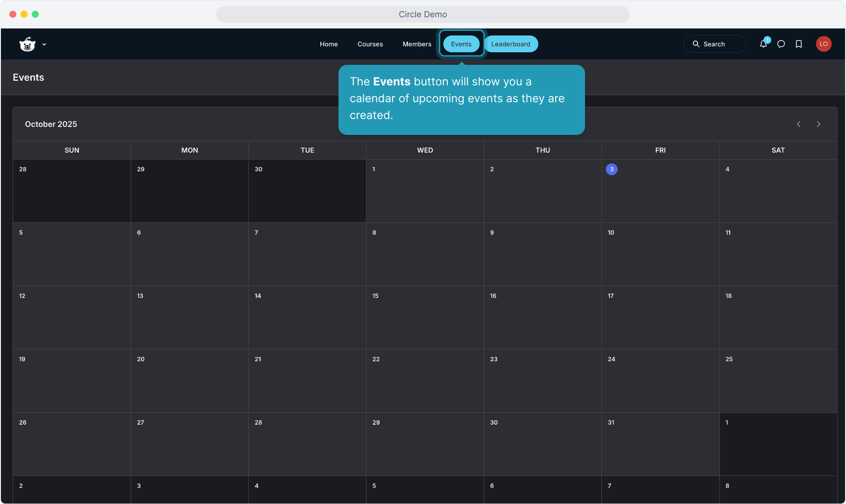Viewport: 846px width, 504px height.
Task: Select the Events nav button
Action: coord(461,44)
